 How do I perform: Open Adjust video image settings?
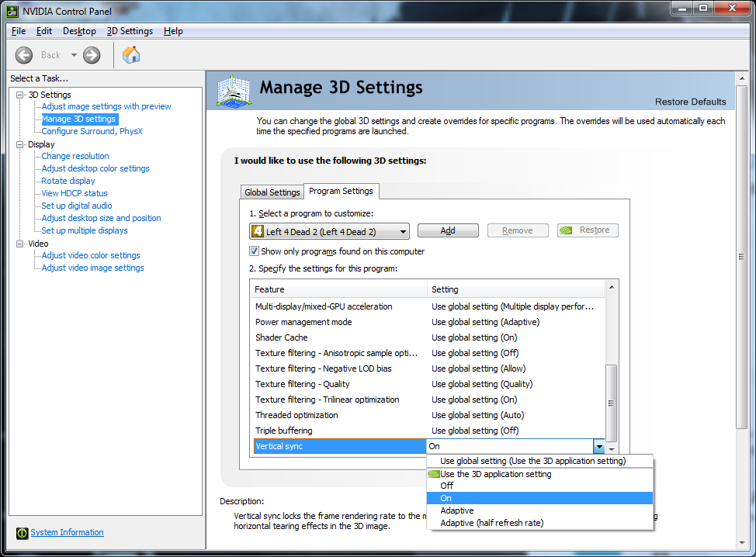tap(92, 268)
